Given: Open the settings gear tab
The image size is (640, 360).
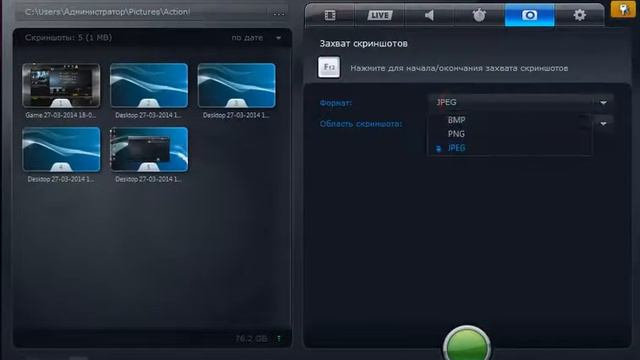Looking at the screenshot, I should click(580, 16).
